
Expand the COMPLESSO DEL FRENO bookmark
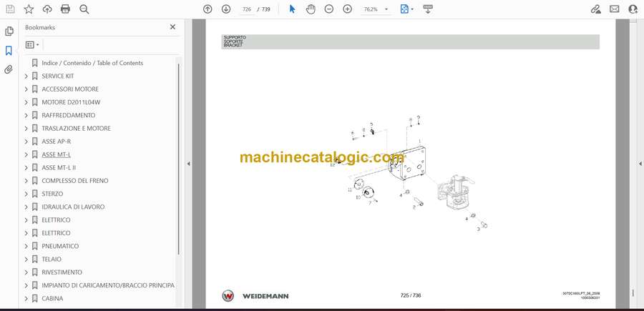click(26, 181)
